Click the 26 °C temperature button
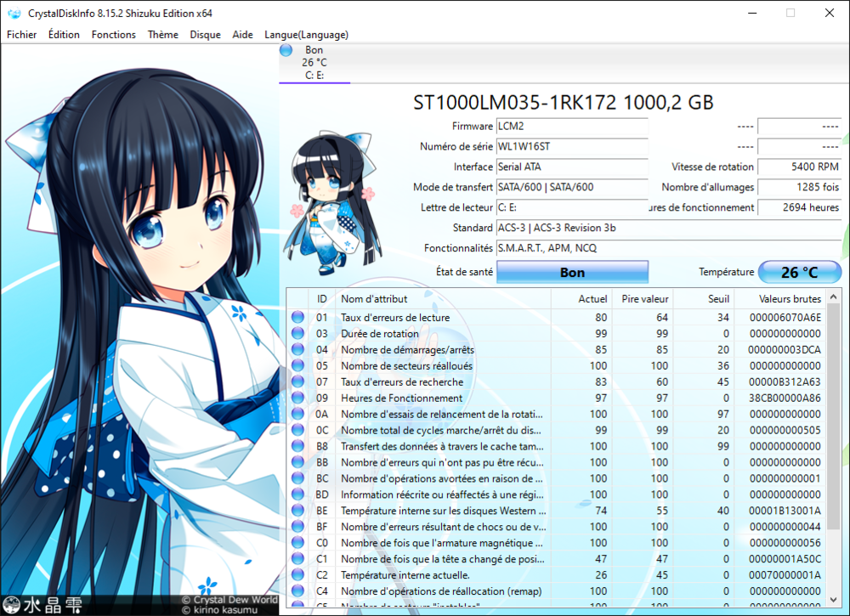The image size is (850, 616). click(799, 273)
